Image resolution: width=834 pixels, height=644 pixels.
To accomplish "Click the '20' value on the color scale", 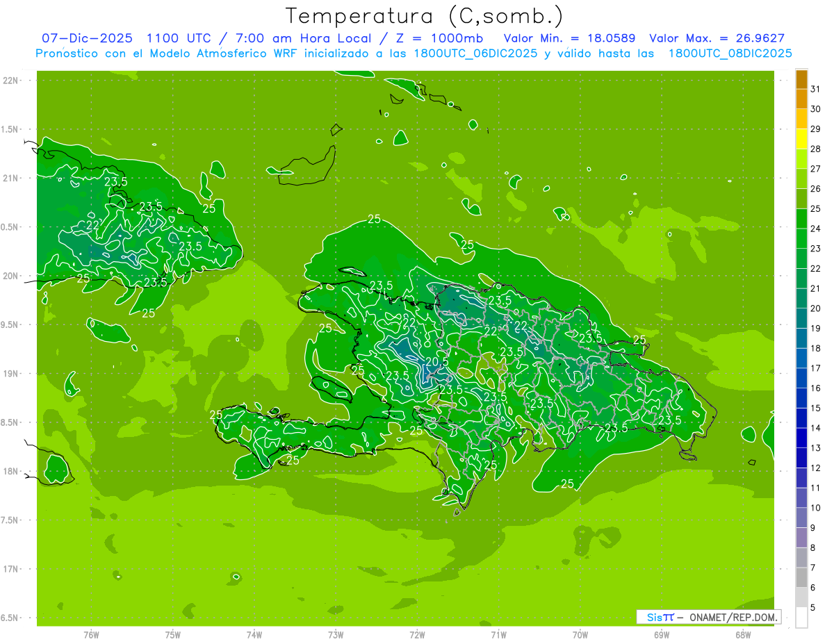I will [815, 308].
